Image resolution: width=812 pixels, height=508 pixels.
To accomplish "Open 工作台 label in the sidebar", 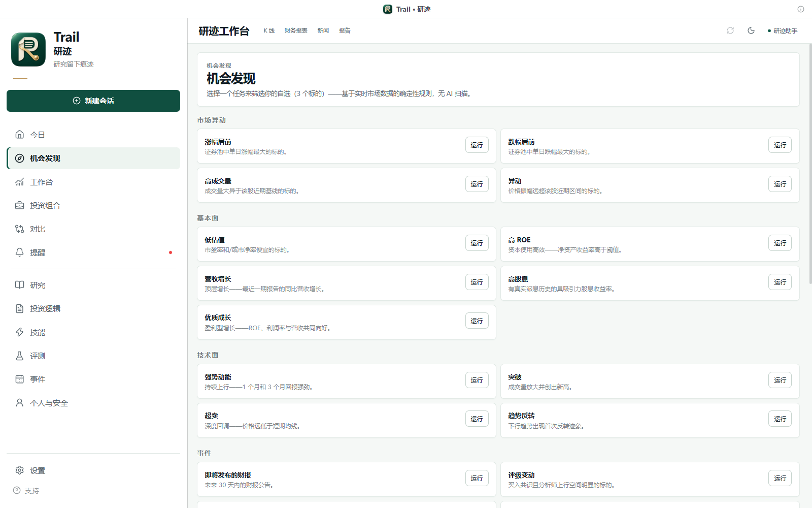I will [41, 182].
